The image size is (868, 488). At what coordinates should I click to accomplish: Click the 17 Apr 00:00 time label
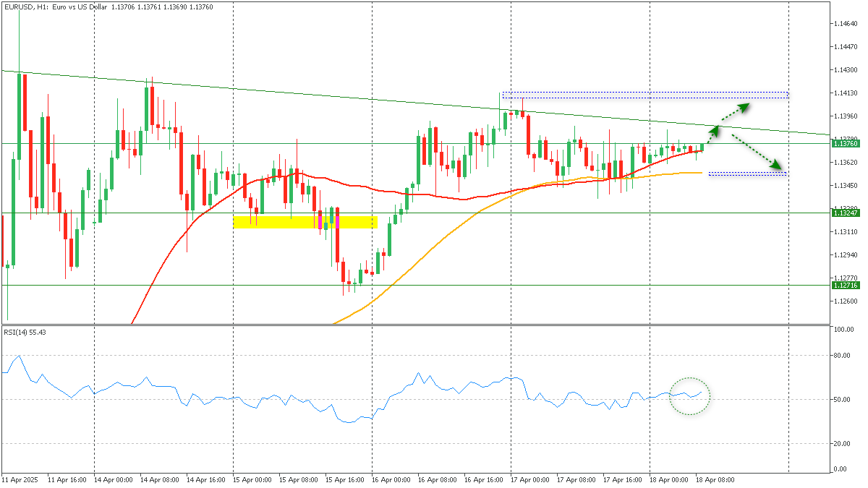(532, 479)
